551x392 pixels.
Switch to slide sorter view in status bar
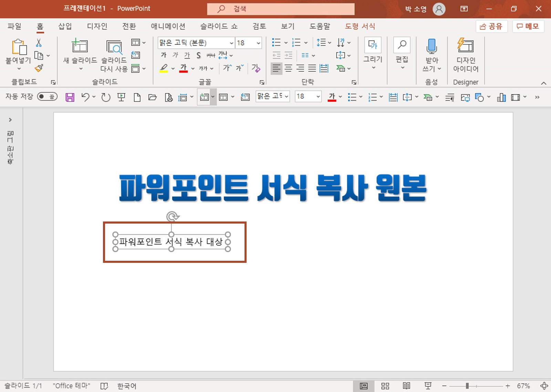pyautogui.click(x=385, y=386)
